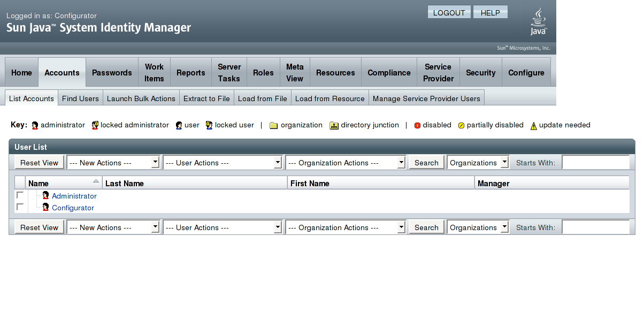Screen dimensions: 644x312
Task: Click the directory junction icon in the key
Action: (x=334, y=125)
